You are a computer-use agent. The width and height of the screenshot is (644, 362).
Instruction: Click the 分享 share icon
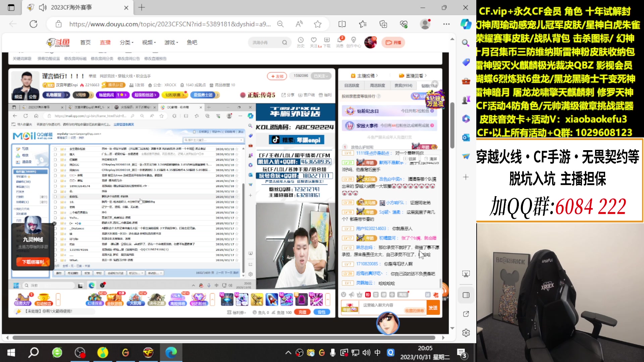pyautogui.click(x=288, y=95)
